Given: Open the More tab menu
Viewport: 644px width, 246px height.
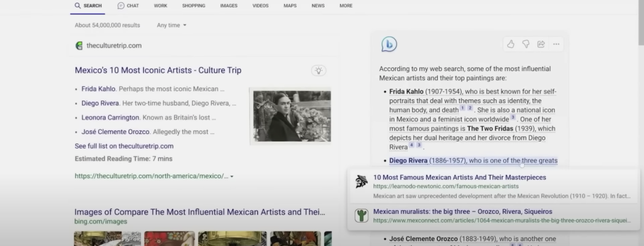Looking at the screenshot, I should [x=346, y=6].
